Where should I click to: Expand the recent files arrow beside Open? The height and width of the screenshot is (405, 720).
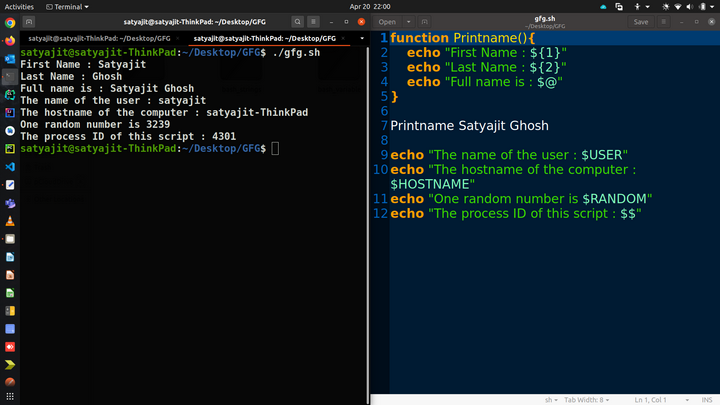coord(408,22)
